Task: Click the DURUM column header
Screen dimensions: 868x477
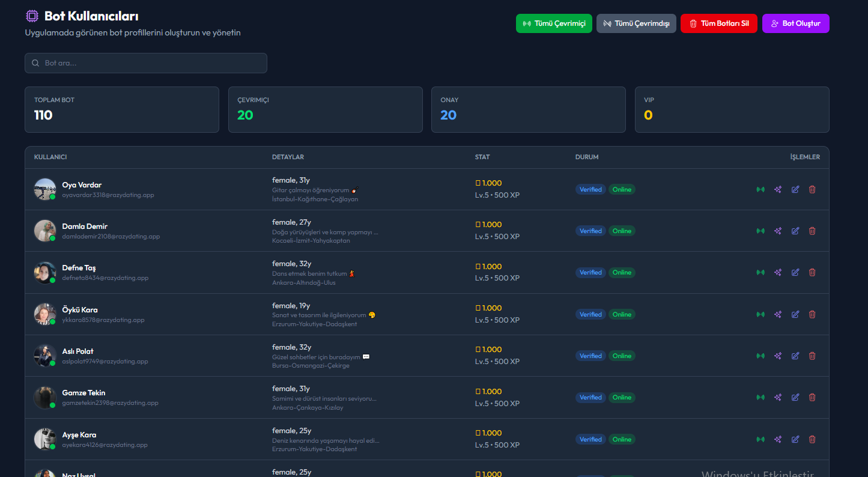Action: (x=587, y=157)
